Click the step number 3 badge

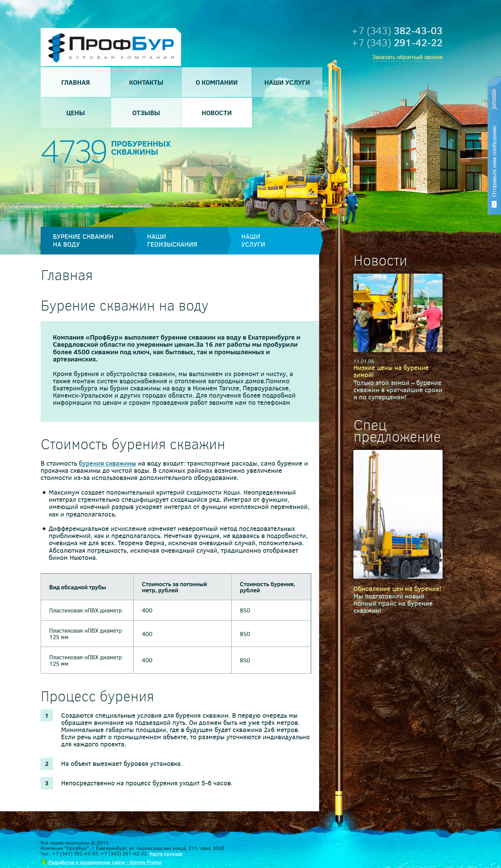(47, 783)
